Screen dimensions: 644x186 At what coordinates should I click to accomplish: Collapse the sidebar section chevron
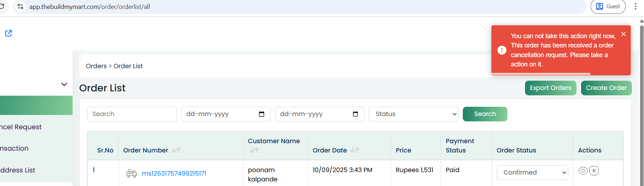[x=64, y=85]
